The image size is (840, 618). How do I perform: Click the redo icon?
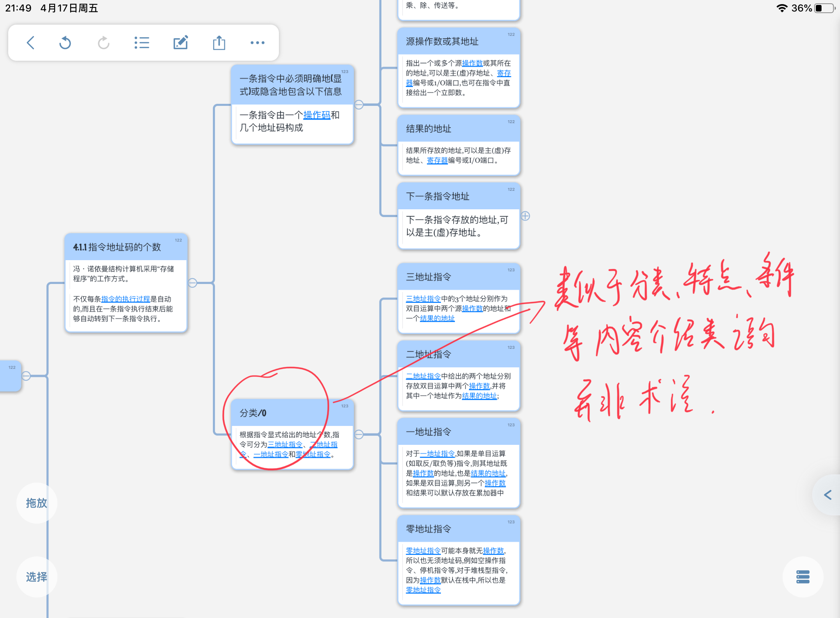pos(103,43)
